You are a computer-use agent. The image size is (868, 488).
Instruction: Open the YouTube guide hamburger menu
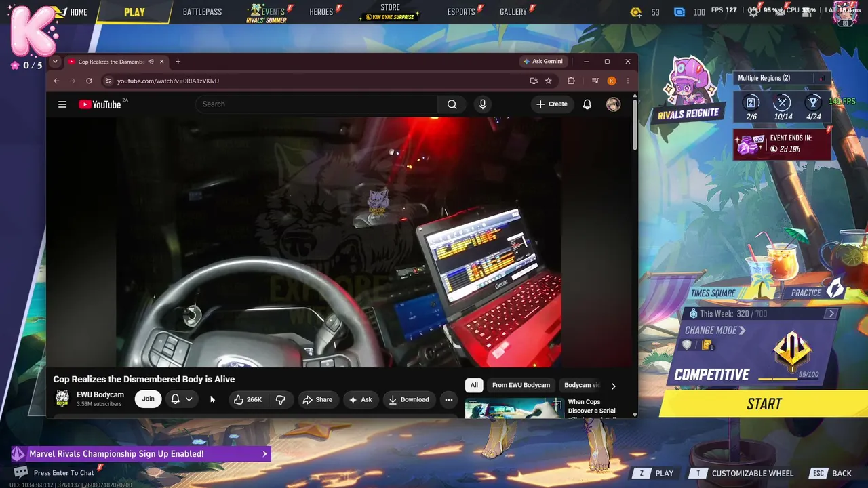[62, 104]
